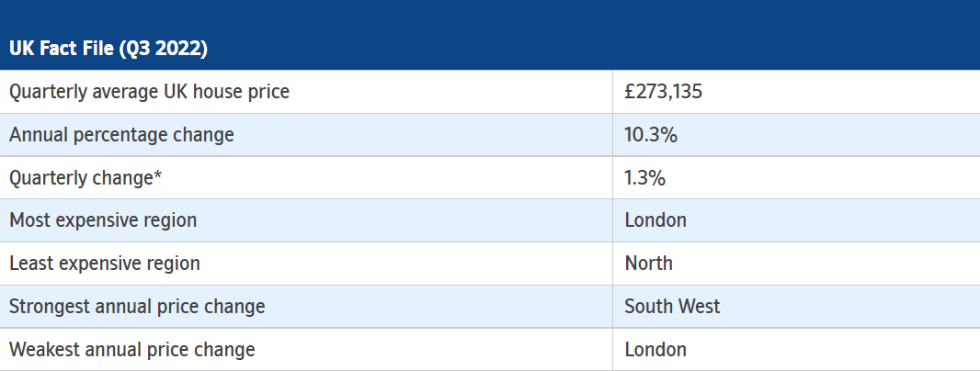Select the Least expensive region label
The image size is (980, 371).
point(105,264)
